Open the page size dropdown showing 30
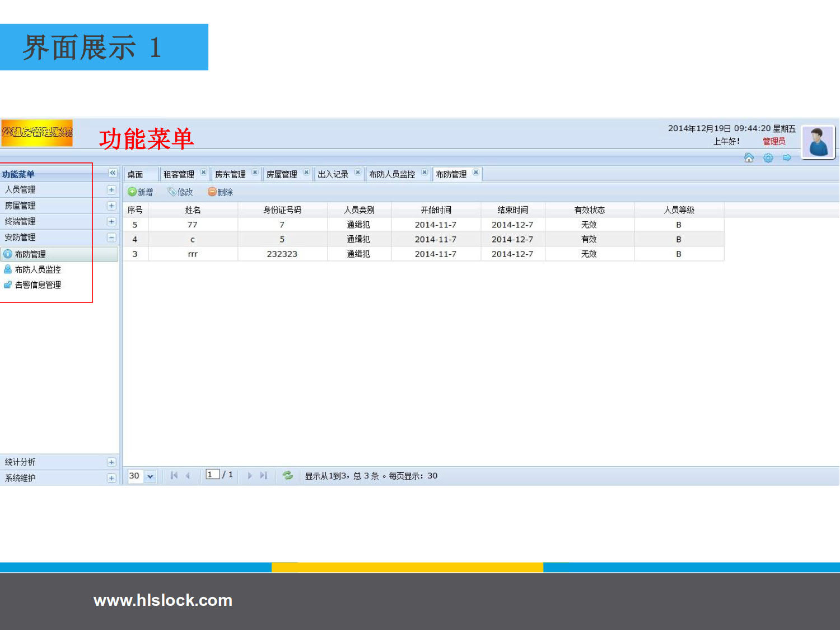 (150, 476)
